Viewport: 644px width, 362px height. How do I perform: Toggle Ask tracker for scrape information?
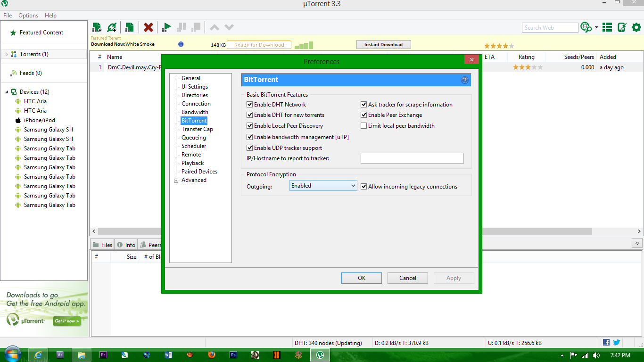tap(364, 105)
